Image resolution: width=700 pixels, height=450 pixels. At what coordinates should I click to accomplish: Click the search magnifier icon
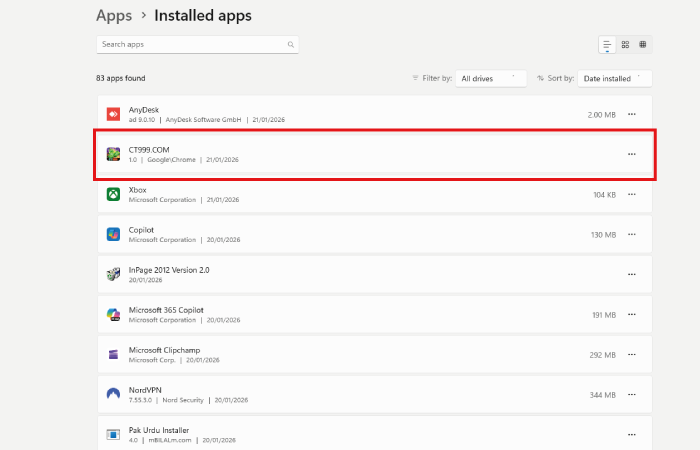(290, 45)
